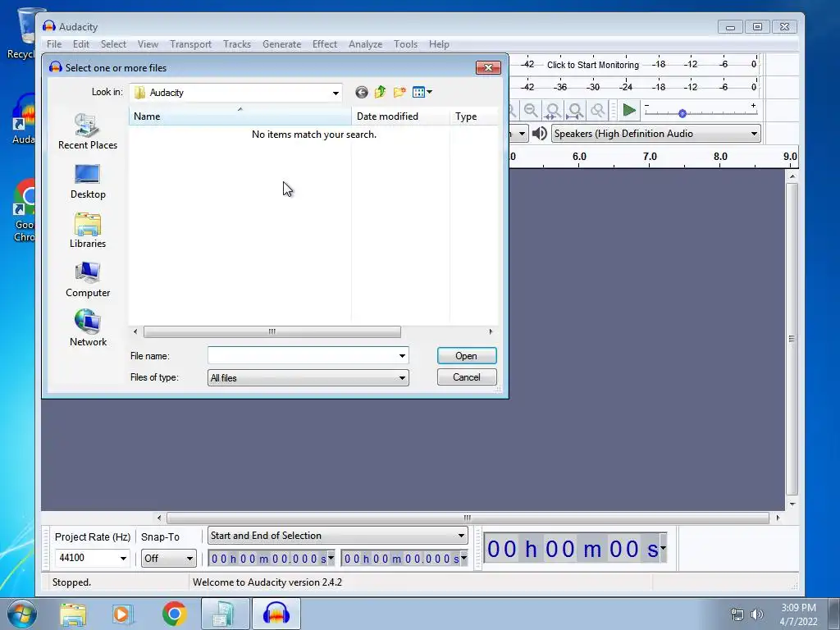840x630 pixels.
Task: Open Analyze menu
Action: tap(365, 44)
